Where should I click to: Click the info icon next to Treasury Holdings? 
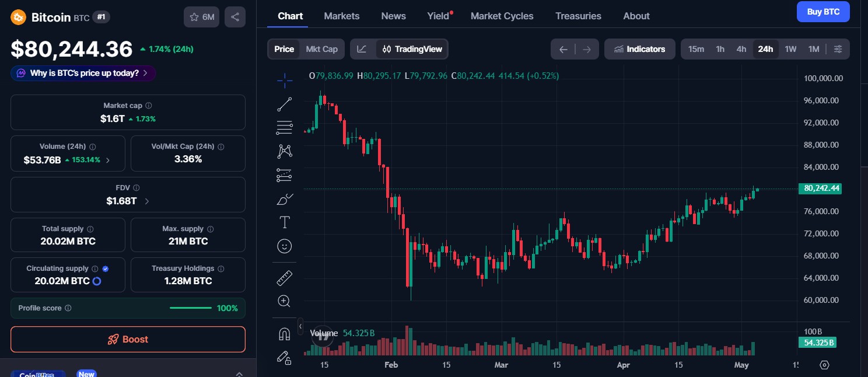(x=221, y=268)
